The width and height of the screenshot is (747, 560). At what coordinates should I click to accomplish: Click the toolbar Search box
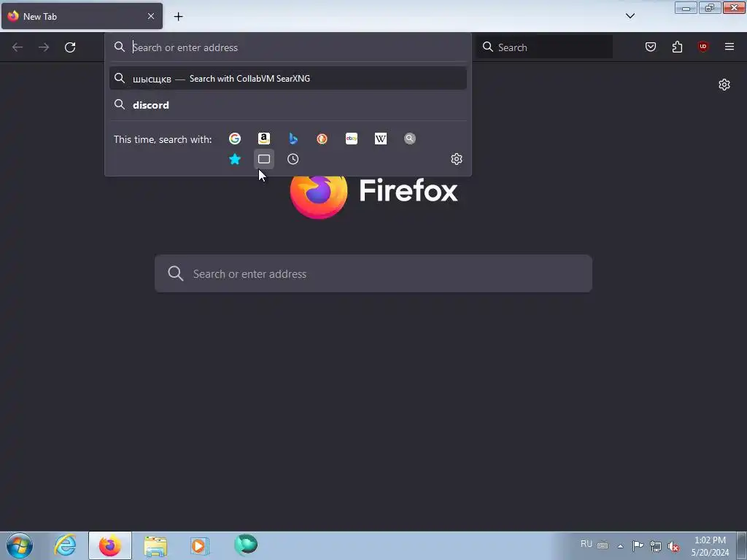[544, 47]
